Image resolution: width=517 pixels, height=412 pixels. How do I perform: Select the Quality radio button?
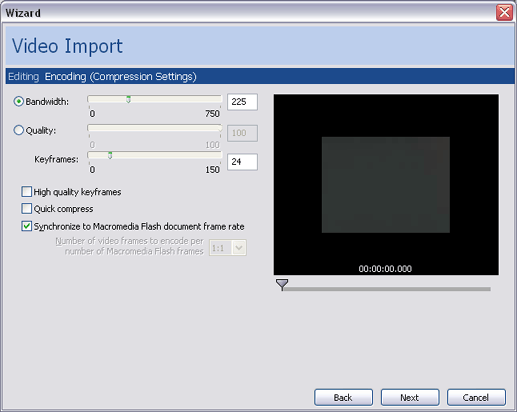(x=19, y=130)
